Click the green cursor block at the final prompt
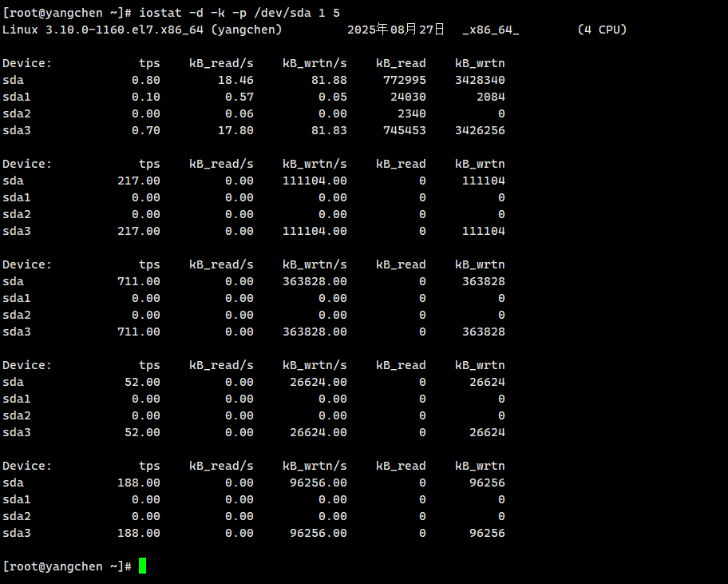Screen dimensions: 728x584 (143, 566)
